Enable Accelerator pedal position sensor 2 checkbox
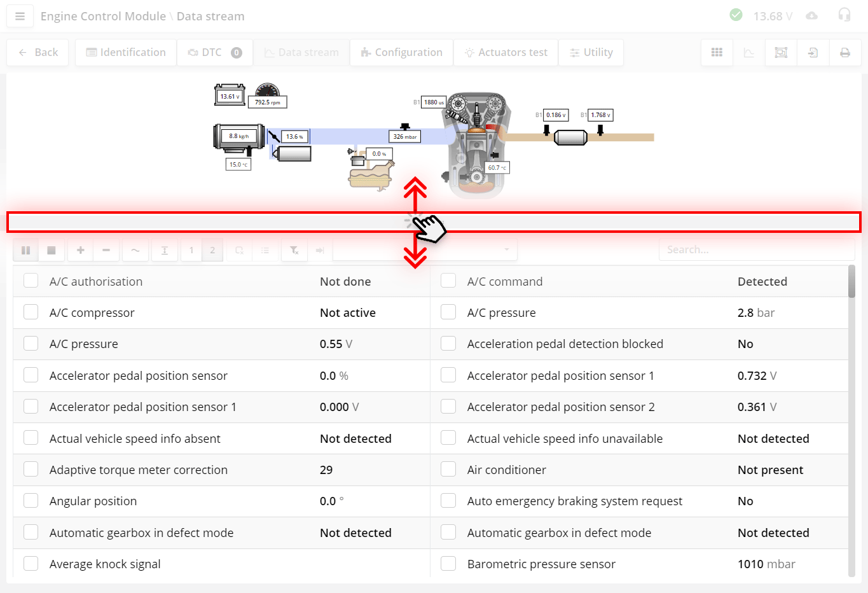 pyautogui.click(x=448, y=407)
